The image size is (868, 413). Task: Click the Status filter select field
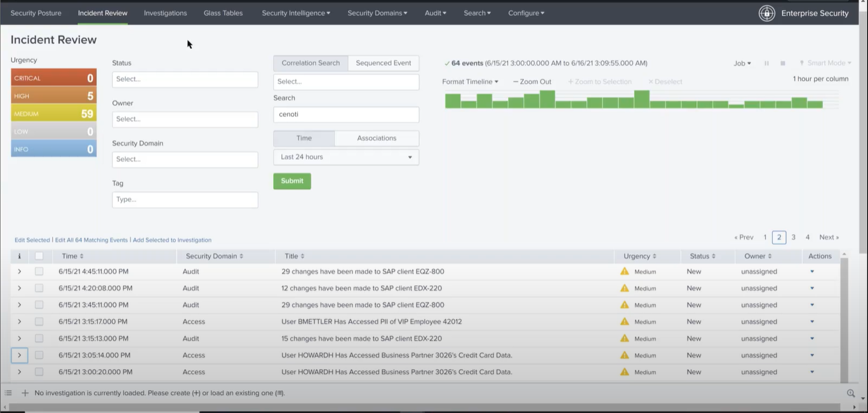click(185, 79)
